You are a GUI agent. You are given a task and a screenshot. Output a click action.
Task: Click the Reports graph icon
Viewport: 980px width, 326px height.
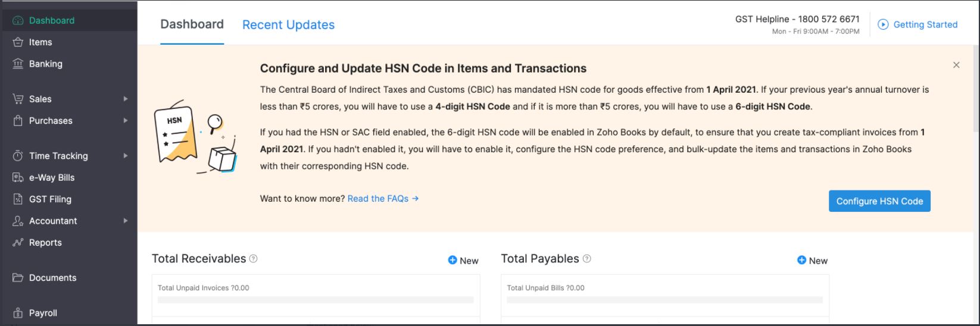(x=18, y=243)
